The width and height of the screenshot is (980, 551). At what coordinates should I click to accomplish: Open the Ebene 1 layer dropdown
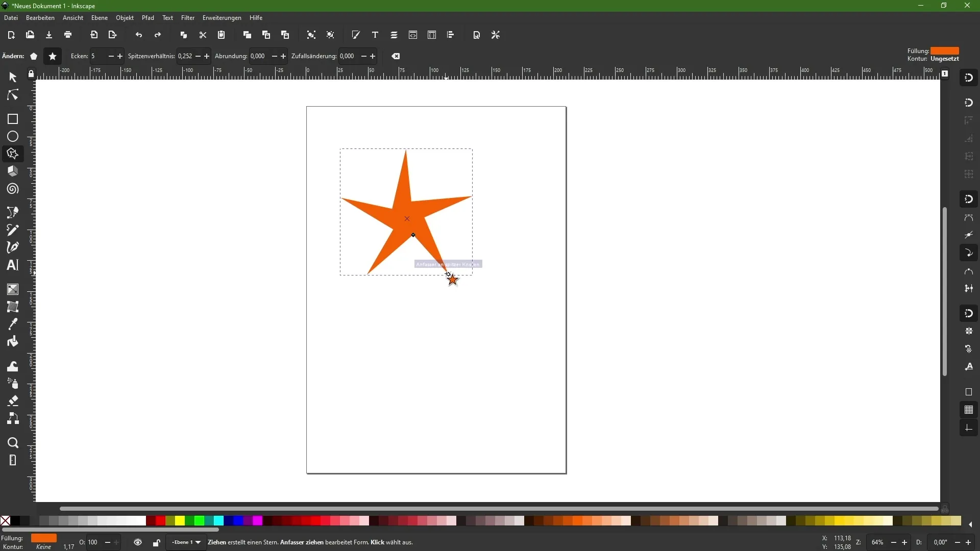pos(187,543)
